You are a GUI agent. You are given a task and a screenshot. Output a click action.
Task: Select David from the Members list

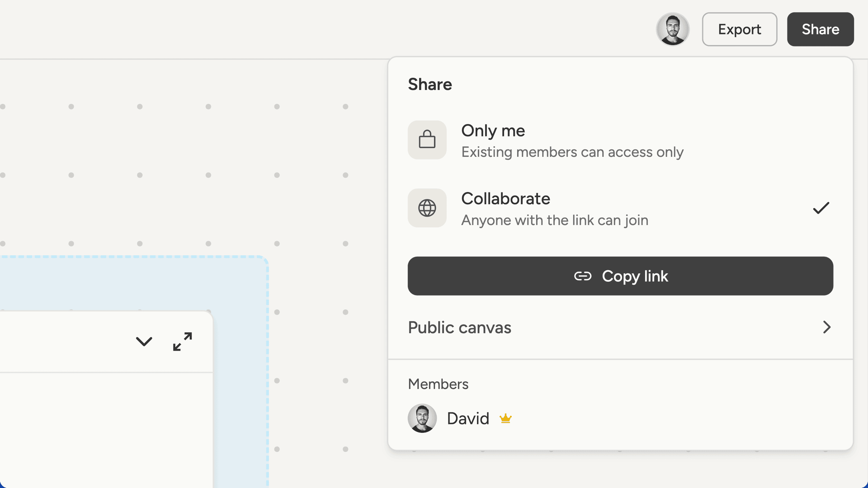click(x=468, y=418)
